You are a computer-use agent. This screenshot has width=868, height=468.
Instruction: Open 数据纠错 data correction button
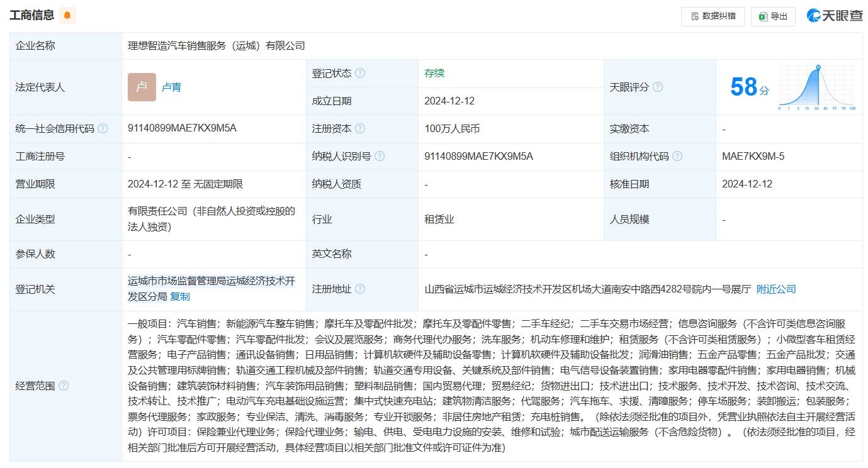click(x=713, y=16)
